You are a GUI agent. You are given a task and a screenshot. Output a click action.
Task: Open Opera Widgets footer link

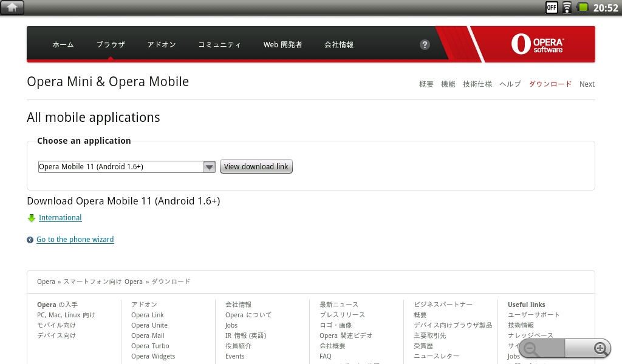(153, 356)
